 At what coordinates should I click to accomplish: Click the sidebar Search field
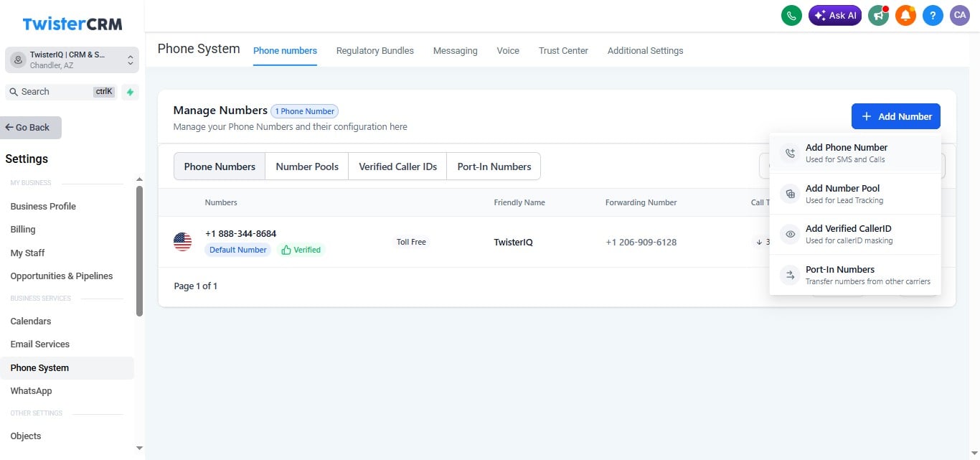(61, 92)
